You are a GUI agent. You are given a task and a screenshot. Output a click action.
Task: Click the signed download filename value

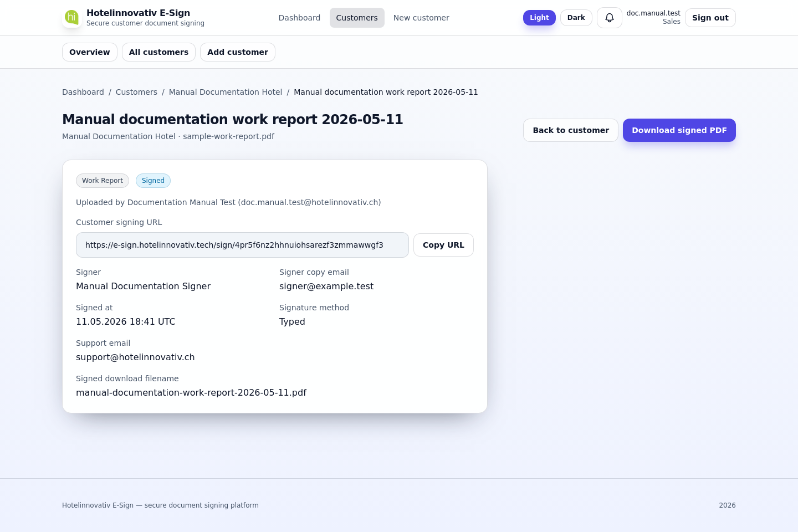point(191,392)
